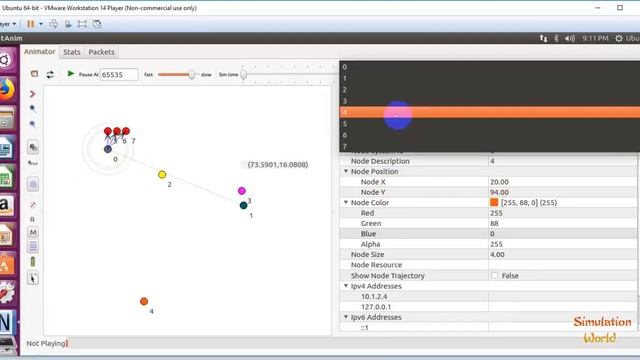This screenshot has width=640, height=360.
Task: Click the Pause At 65535 input field
Action: (x=119, y=75)
